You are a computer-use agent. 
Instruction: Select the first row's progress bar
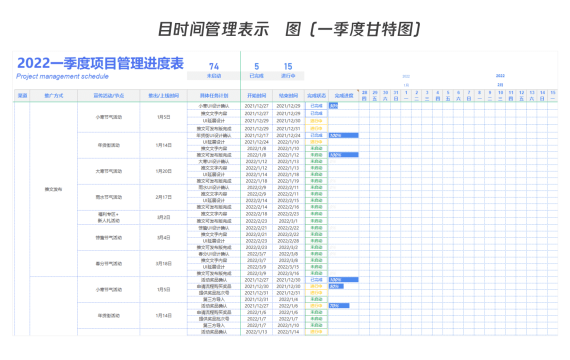333,106
